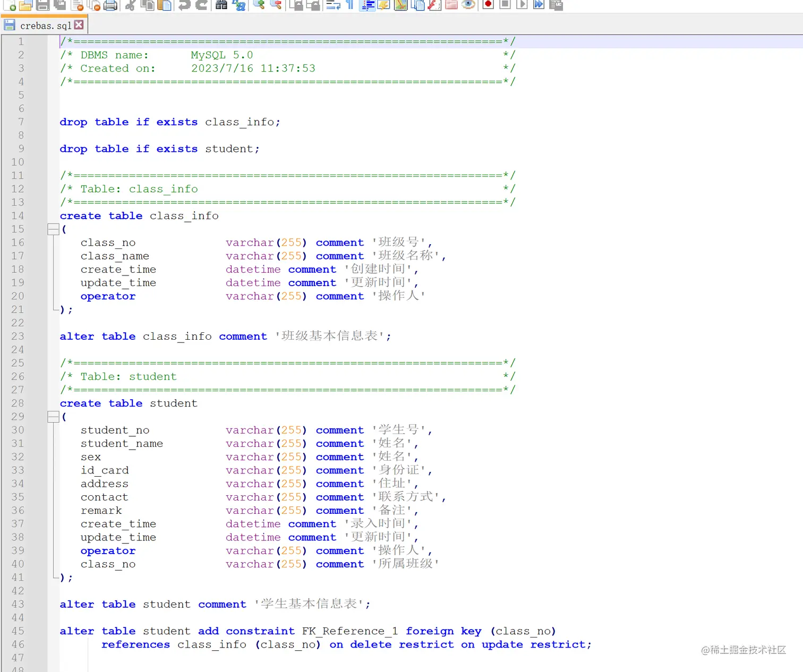Click line number 45 in margin
This screenshot has height=672, width=803.
18,631
